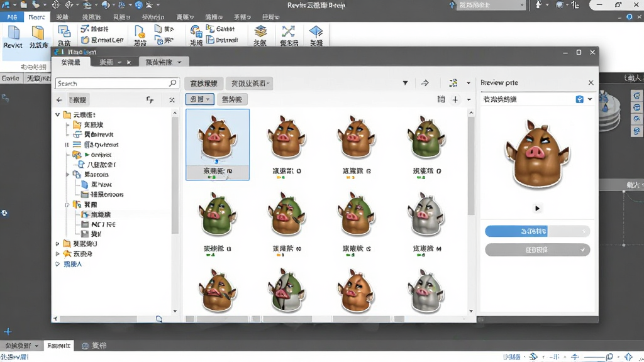The width and height of the screenshot is (644, 362).
Task: Click the bottom icon in the right-side vertical toolbar
Action: pos(636,131)
